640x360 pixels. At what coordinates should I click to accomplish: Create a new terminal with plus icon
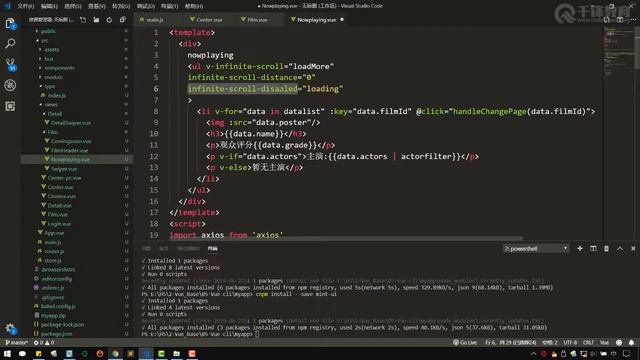click(580, 248)
